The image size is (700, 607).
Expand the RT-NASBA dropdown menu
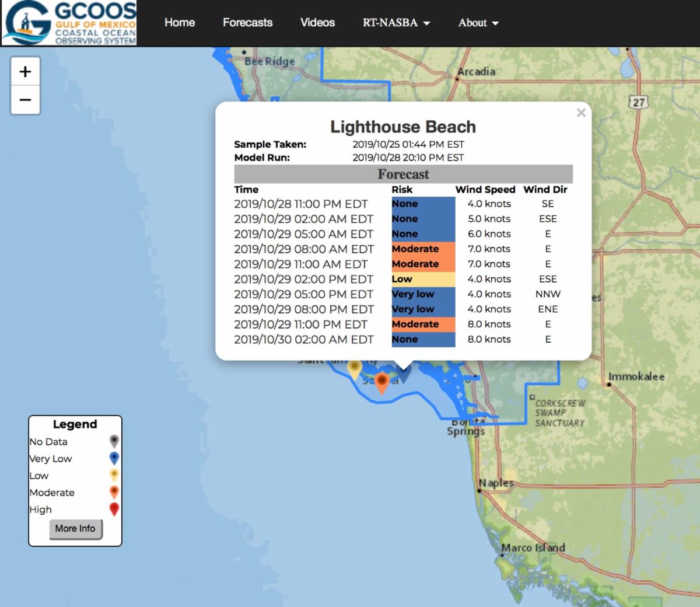point(396,23)
